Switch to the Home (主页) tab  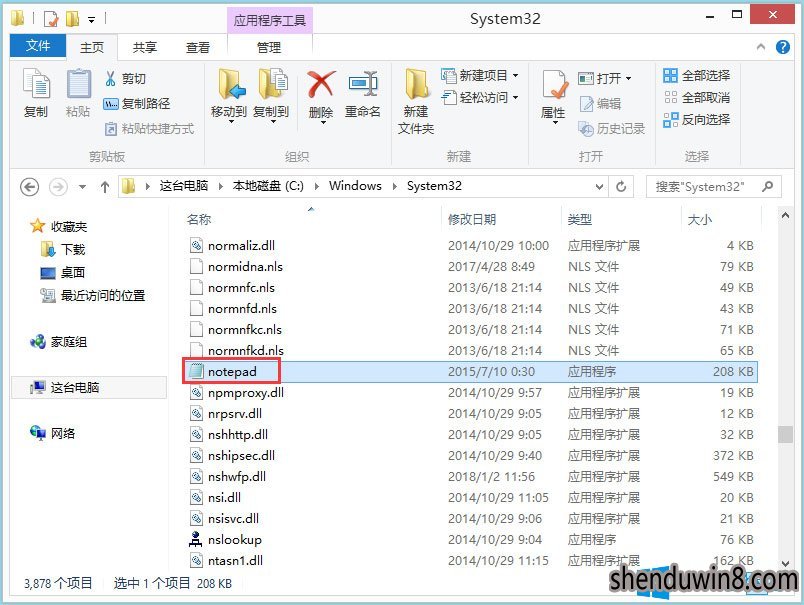[x=92, y=47]
